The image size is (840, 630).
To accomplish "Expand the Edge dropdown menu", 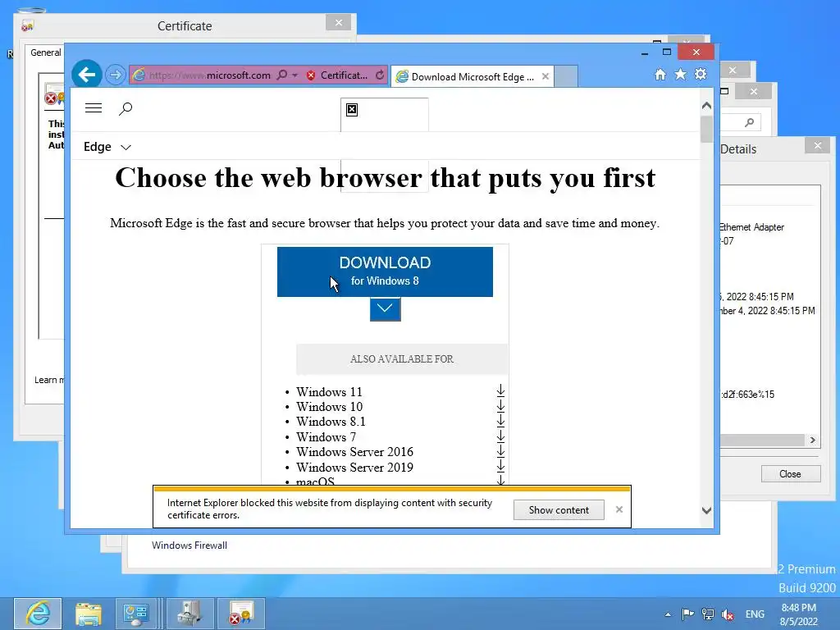I will click(107, 147).
